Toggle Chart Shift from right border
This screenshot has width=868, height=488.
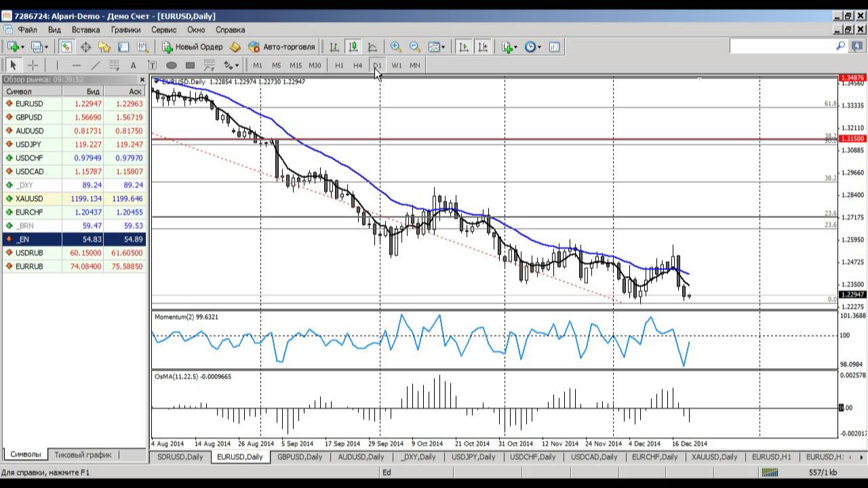(483, 47)
